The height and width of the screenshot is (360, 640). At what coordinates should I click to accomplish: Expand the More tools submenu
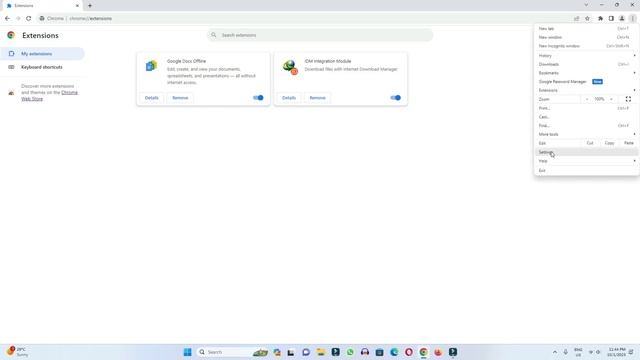click(587, 134)
